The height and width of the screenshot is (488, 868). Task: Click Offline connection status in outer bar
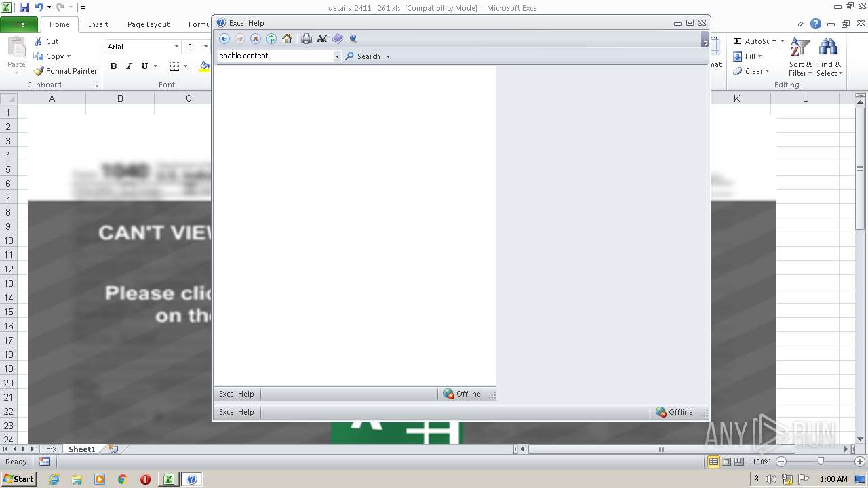tap(674, 412)
